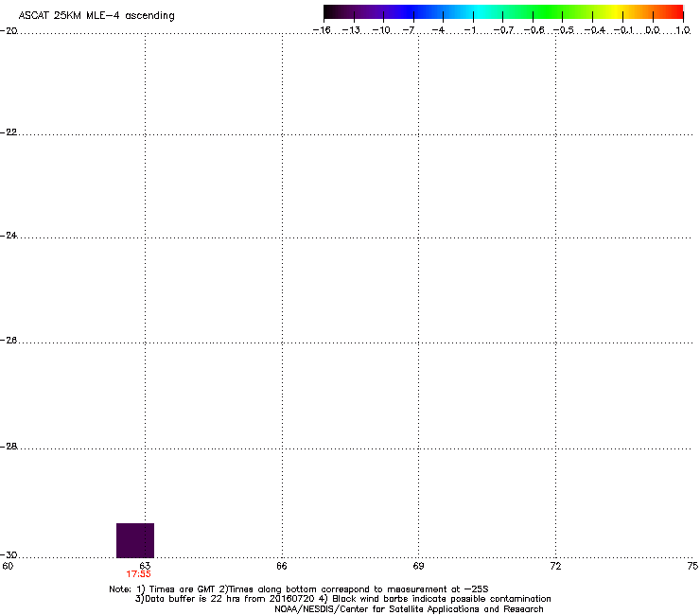The height and width of the screenshot is (615, 700).
Task: Click the -7 colorbar tick label
Action: tap(409, 30)
